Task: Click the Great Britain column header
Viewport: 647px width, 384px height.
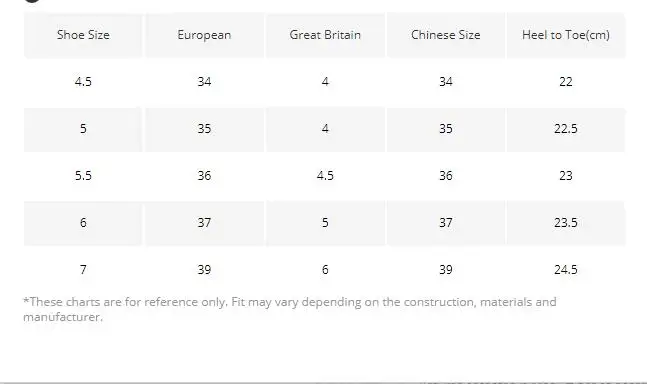Action: [x=325, y=35]
